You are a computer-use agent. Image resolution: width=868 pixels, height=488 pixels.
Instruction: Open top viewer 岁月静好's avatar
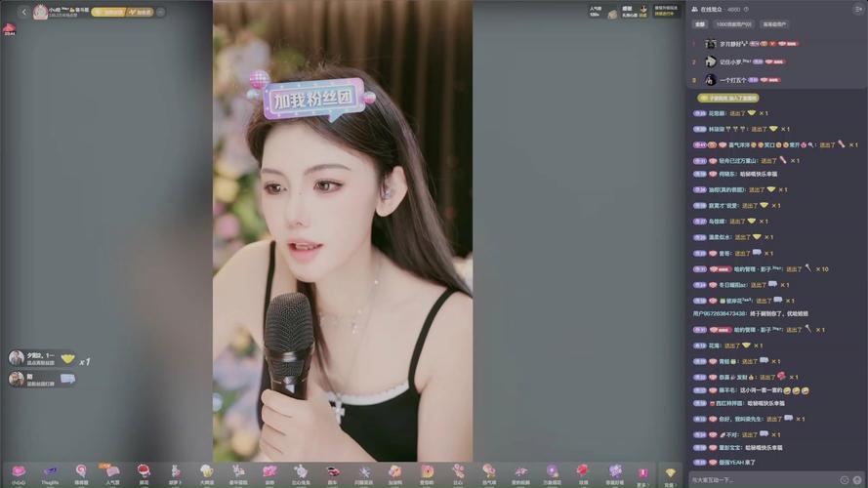[710, 44]
